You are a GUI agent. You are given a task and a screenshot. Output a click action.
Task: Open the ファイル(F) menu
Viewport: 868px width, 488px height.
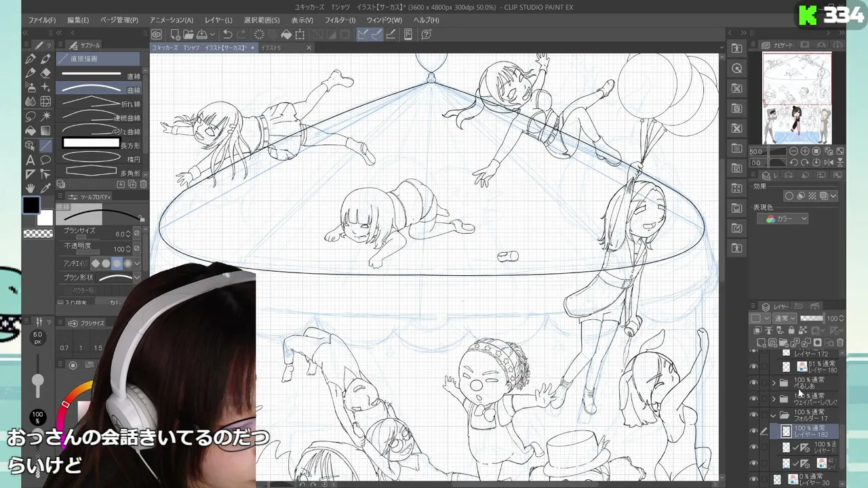click(42, 20)
